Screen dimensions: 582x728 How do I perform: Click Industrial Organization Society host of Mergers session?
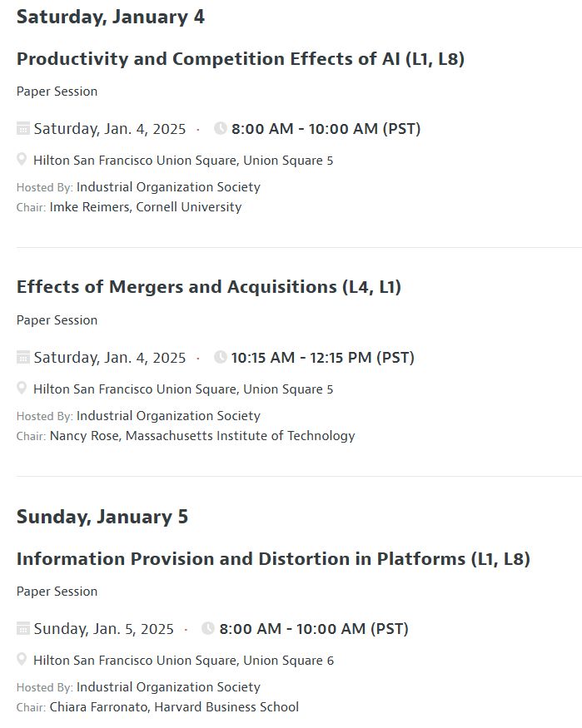click(168, 416)
